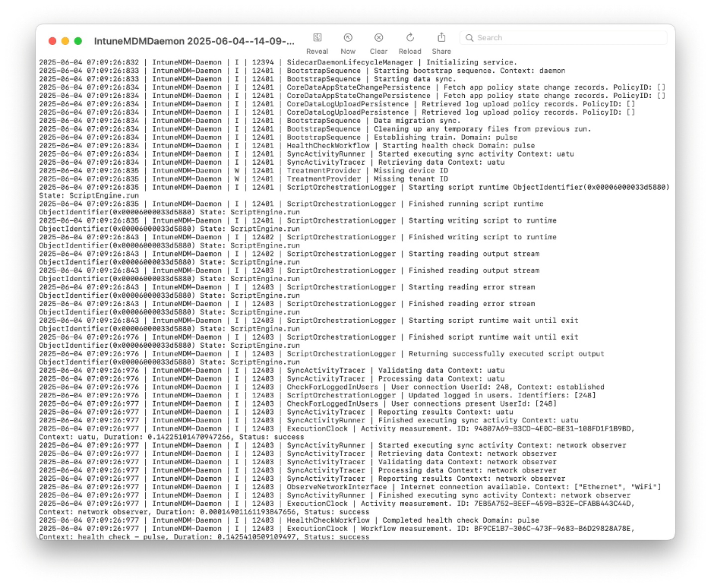Select the 'Starting bootstrap sequence' log line

click(302, 71)
